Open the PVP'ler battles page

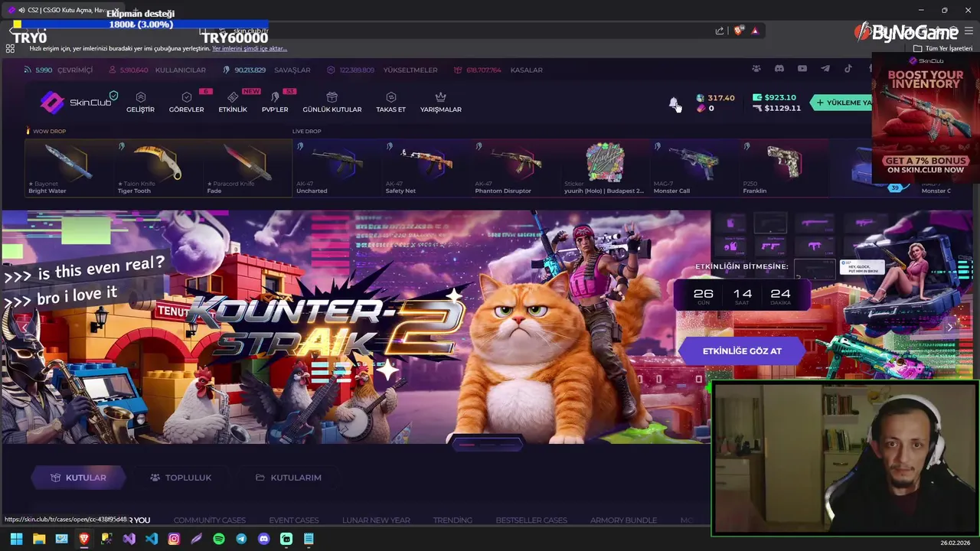275,103
